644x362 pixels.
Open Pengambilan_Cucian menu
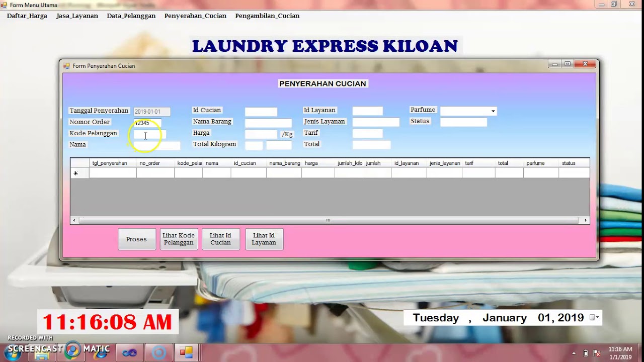click(x=267, y=16)
